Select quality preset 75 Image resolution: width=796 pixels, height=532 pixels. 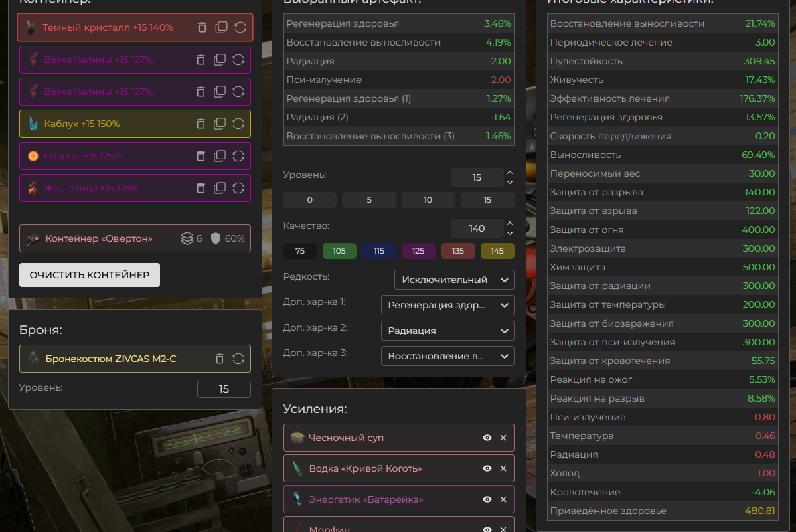pyautogui.click(x=300, y=251)
